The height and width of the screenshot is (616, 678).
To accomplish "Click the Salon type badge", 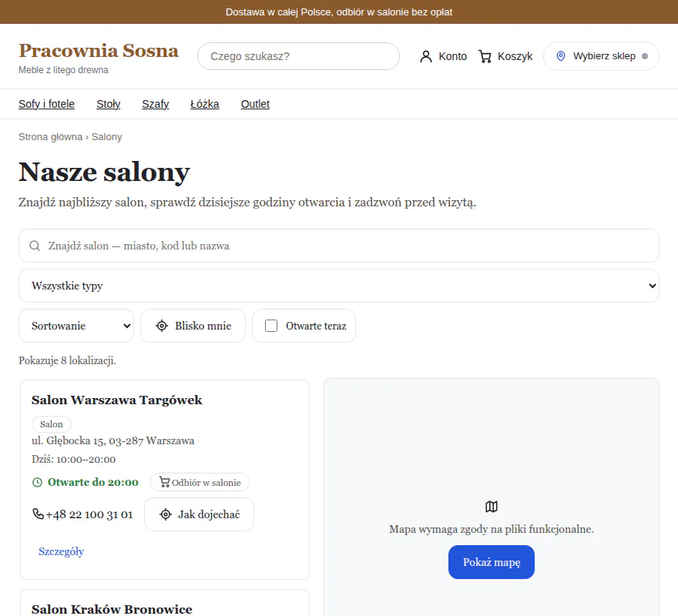I will pyautogui.click(x=52, y=424).
